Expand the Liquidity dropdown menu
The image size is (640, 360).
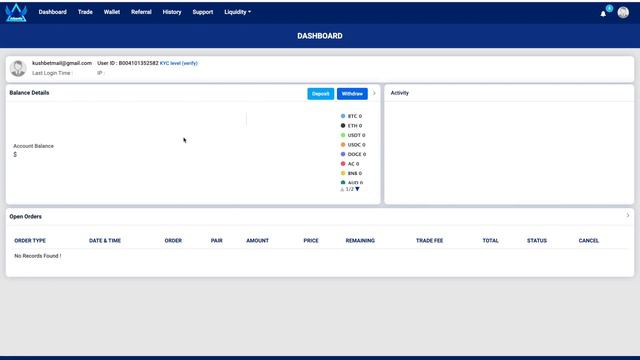(x=238, y=12)
